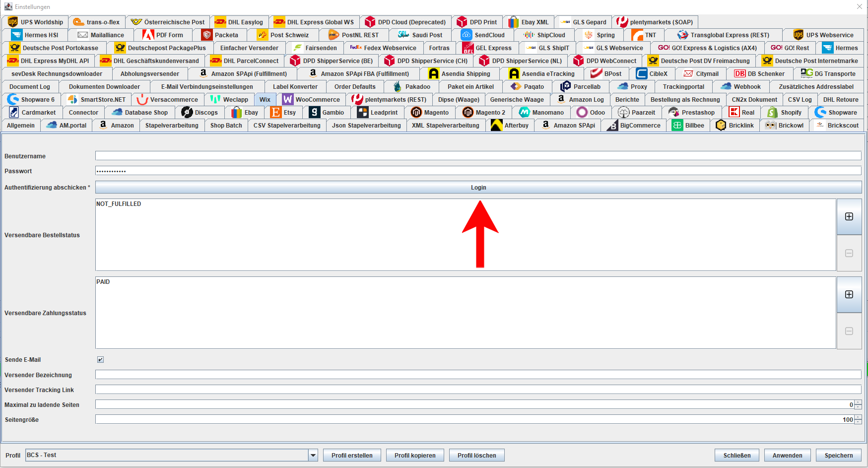Click the Parcellab tab icon

pos(566,86)
